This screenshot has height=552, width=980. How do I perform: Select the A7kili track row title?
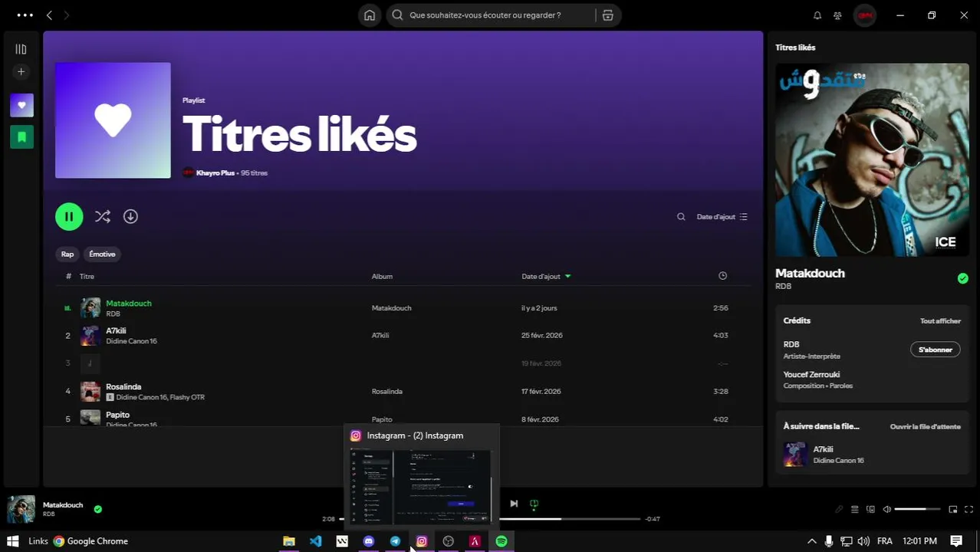pos(116,331)
